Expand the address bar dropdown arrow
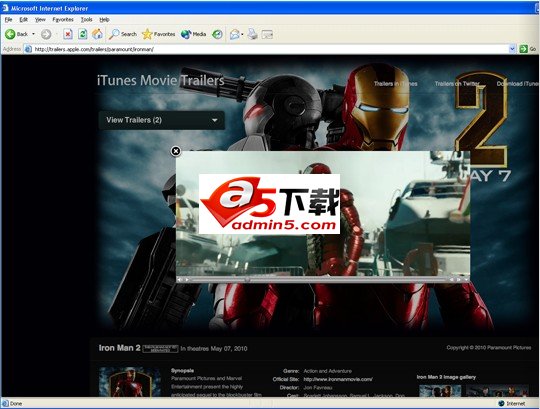Viewport: 540px width, 409px height. point(512,49)
